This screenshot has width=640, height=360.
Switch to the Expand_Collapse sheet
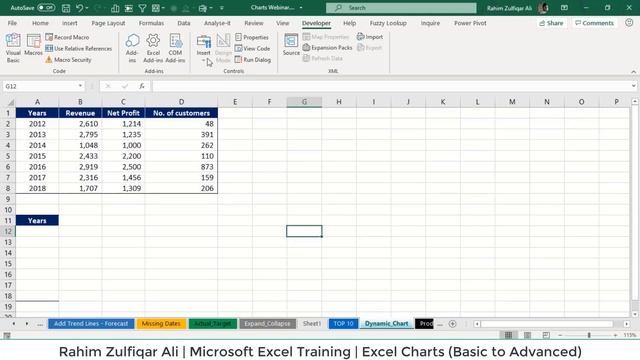pos(267,324)
